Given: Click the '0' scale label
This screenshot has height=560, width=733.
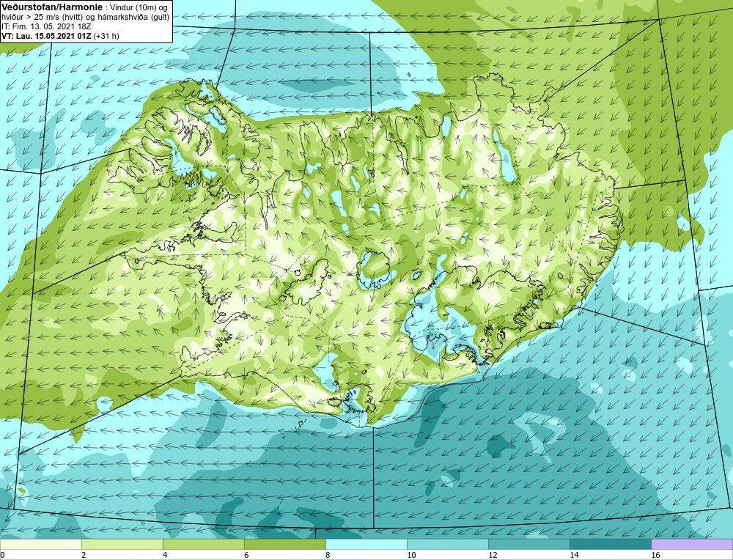Looking at the screenshot, I should point(2,555).
